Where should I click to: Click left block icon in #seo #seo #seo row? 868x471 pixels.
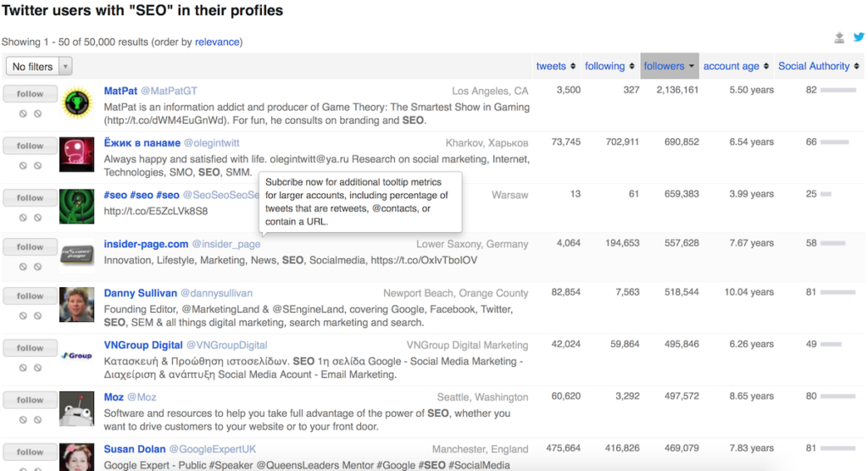click(x=23, y=218)
